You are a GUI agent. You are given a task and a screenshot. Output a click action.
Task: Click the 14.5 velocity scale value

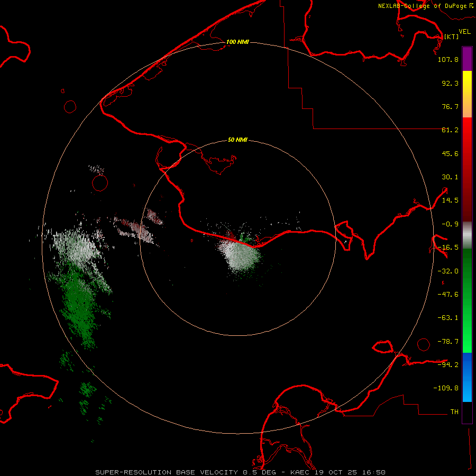450,200
